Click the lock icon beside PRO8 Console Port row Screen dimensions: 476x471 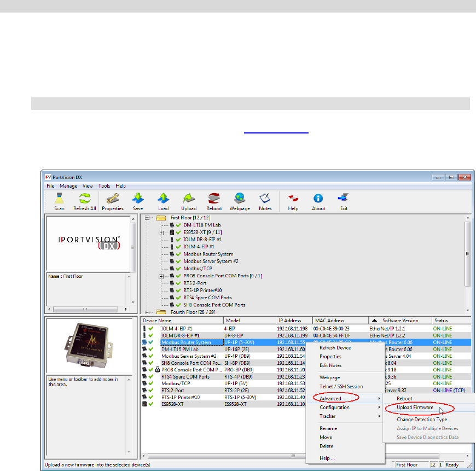pyautogui.click(x=157, y=370)
